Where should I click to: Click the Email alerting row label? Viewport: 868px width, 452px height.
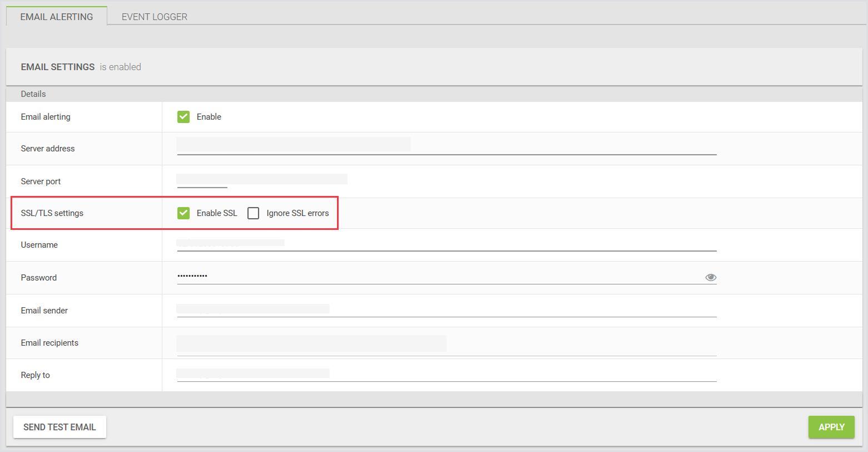tap(46, 117)
